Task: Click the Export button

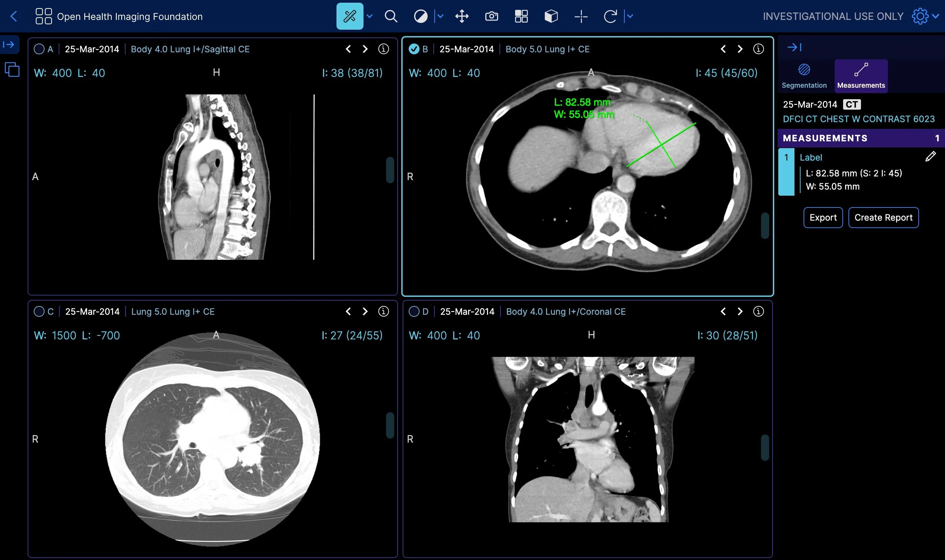Action: point(823,217)
